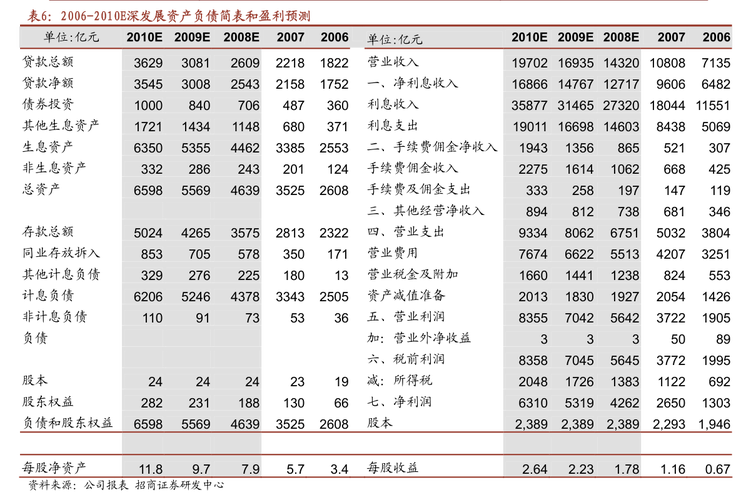The image size is (751, 500).
Task: Select the cell with value 35877
Action: coord(528,106)
